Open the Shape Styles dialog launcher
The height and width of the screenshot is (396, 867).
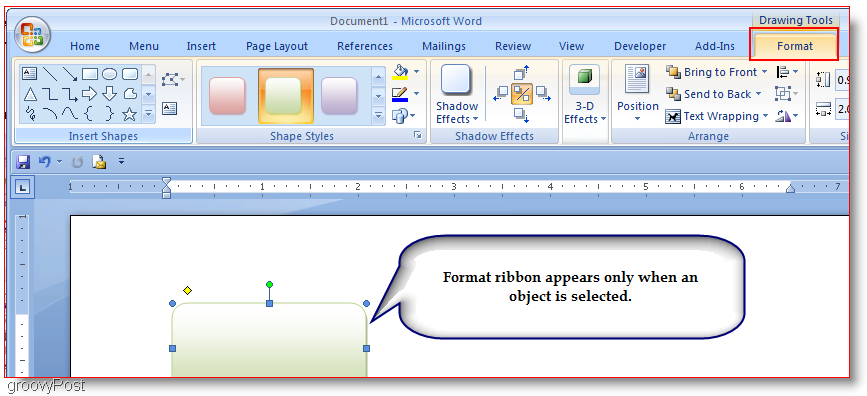(417, 135)
